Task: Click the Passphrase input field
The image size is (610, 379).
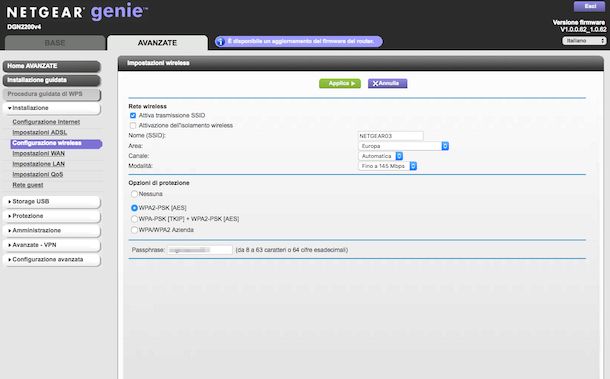Action: 200,250
